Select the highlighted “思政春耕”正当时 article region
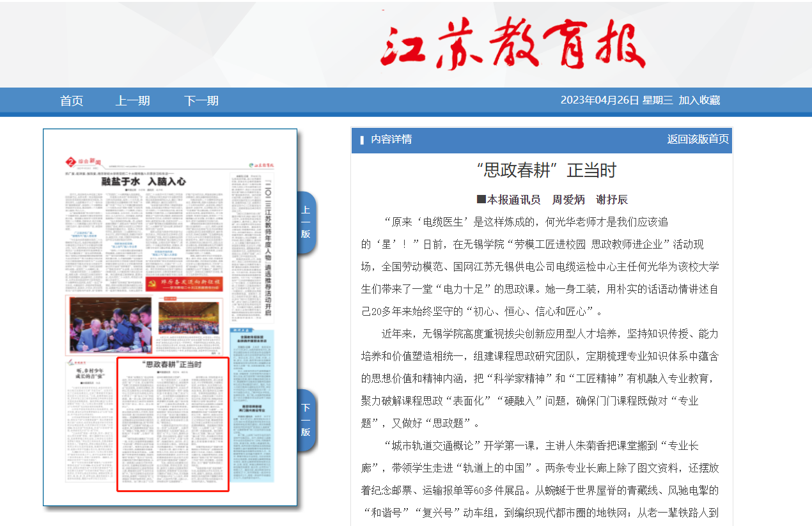This screenshot has width=812, height=526. coord(173,424)
